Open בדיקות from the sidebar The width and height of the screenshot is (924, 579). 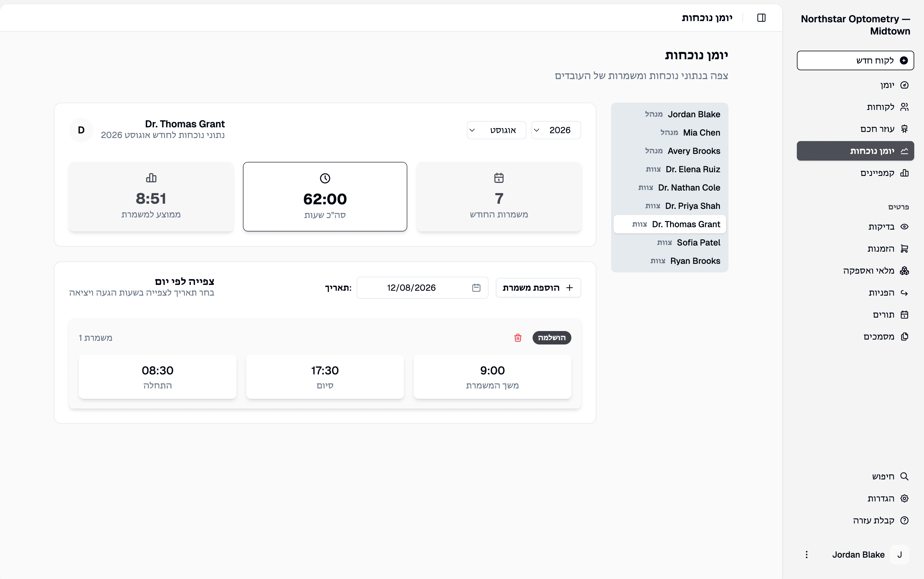856,227
